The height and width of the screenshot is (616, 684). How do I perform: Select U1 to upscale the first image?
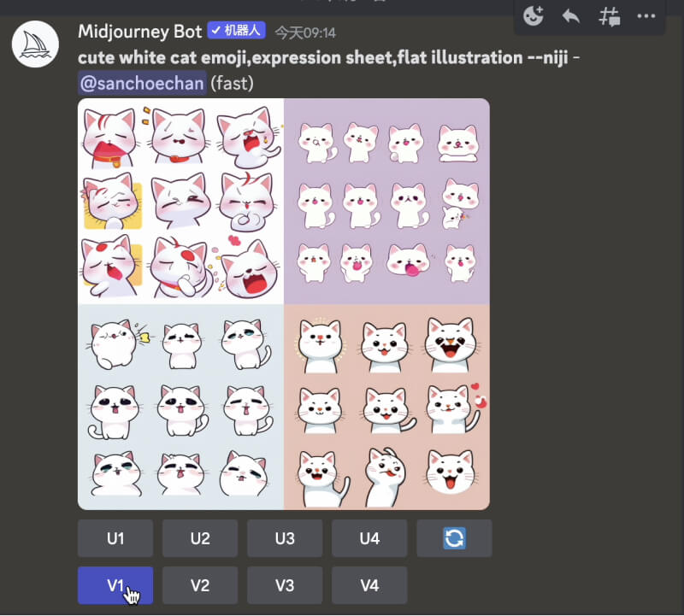pos(115,538)
